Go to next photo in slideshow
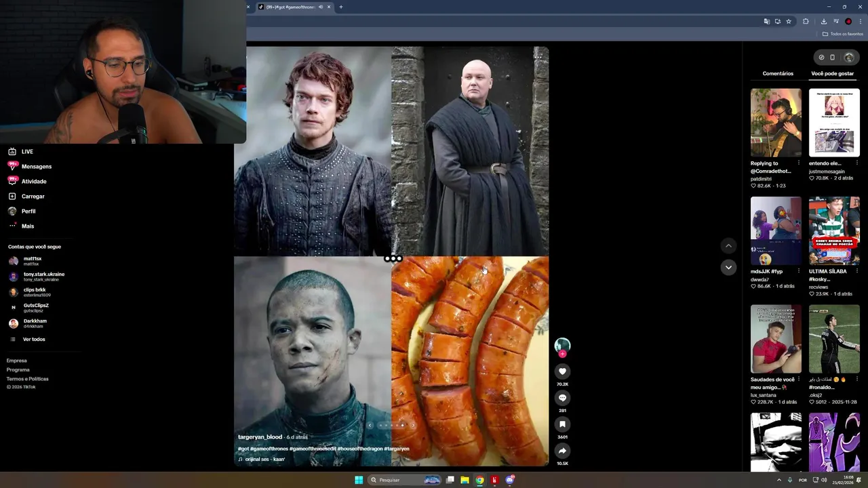 (x=413, y=425)
